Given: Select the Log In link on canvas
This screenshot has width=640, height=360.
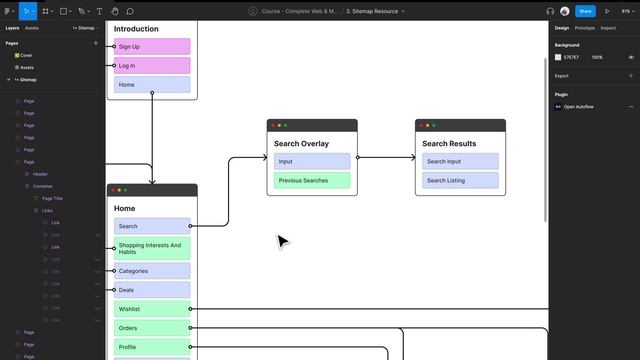Looking at the screenshot, I should point(152,65).
